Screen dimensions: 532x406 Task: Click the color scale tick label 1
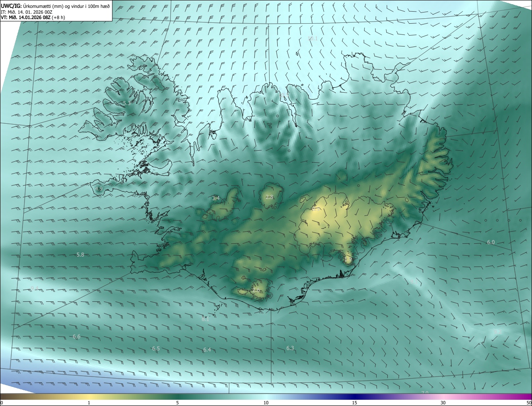89,403
